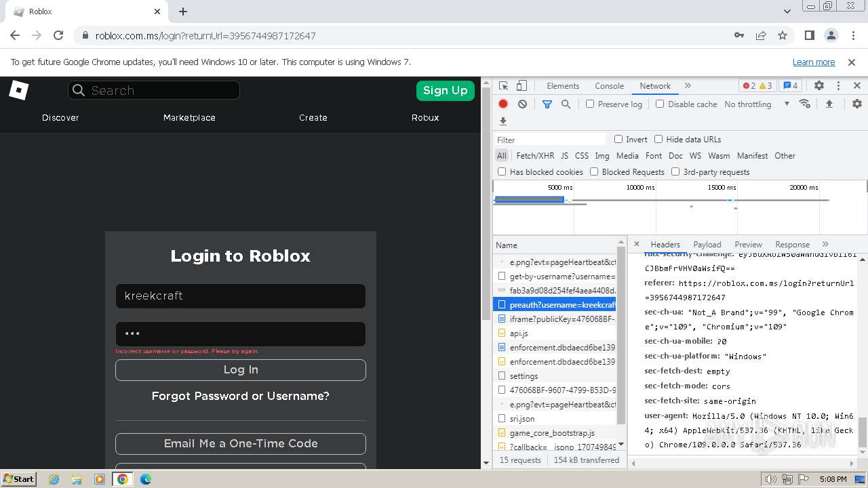Viewport: 868px width, 488px height.
Task: Toggle the browser side panel icon
Action: tap(809, 35)
